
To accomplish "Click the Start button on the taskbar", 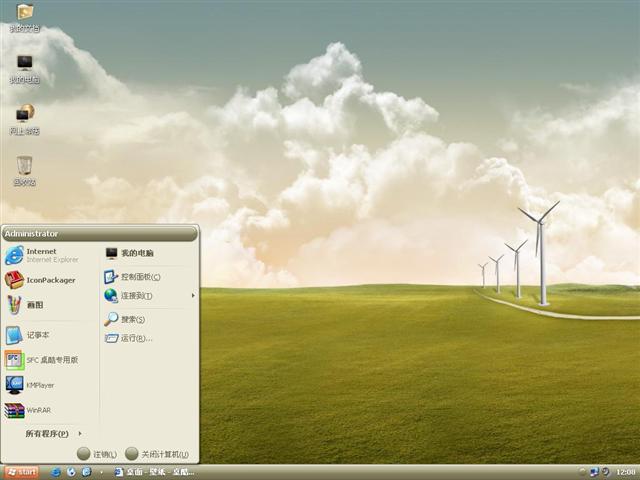I will (21, 471).
